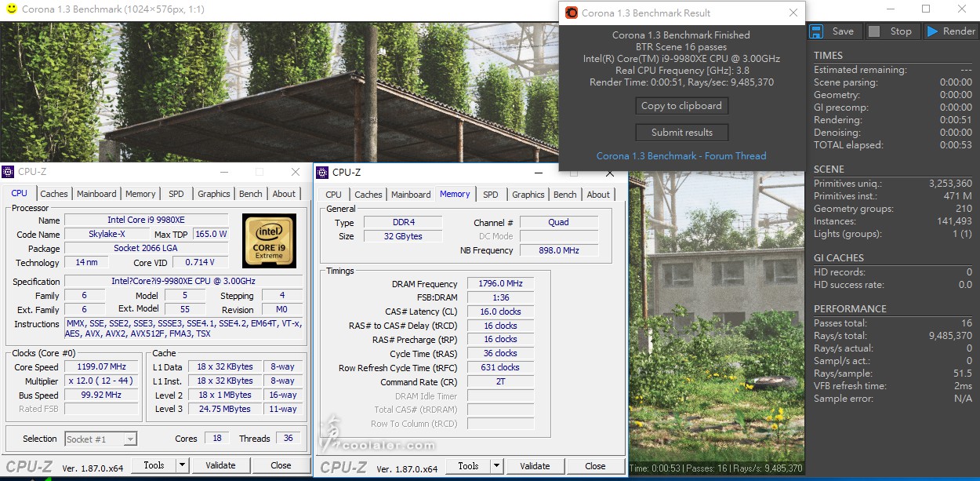Open the Bench tab in left CPU-Z window
Image resolution: width=980 pixels, height=481 pixels.
(x=251, y=194)
